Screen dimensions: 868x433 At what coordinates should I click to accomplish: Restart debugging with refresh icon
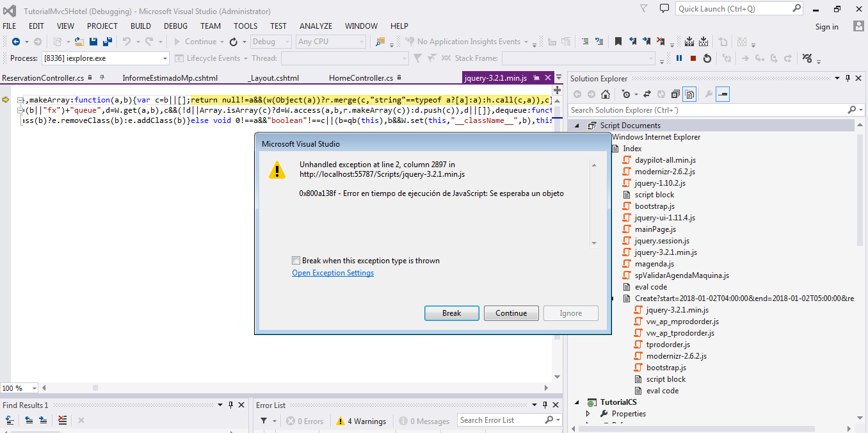pyautogui.click(x=234, y=42)
